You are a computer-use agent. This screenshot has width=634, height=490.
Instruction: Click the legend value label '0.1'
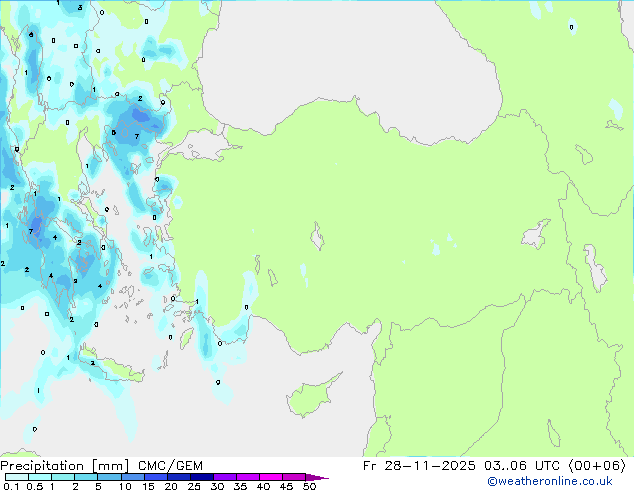click(11, 486)
